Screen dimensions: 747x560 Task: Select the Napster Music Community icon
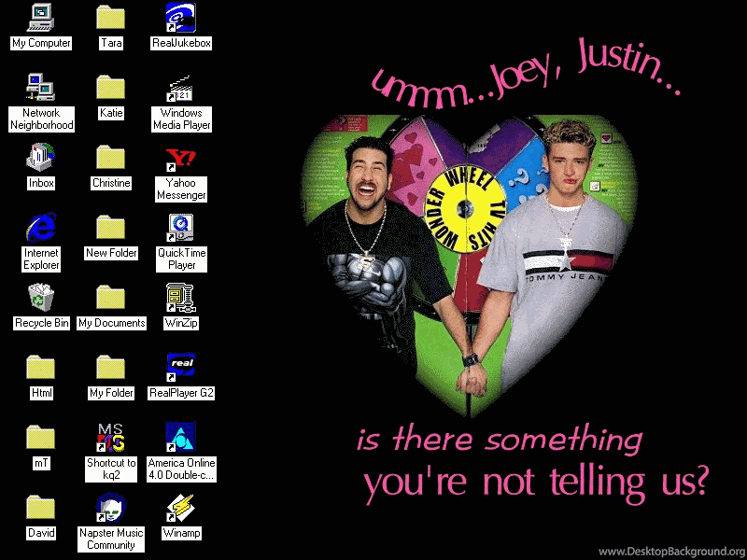point(111,508)
